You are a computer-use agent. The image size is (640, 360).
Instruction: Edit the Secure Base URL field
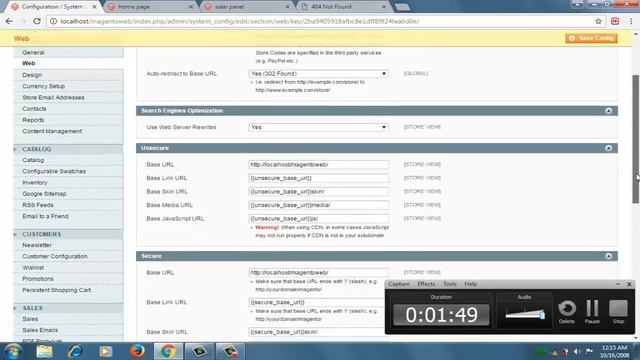[318, 272]
